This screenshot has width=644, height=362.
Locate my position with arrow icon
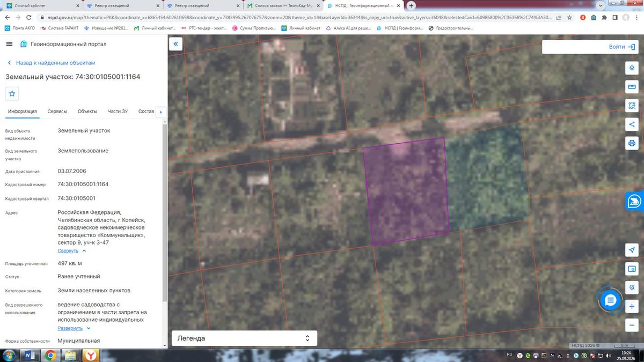[x=632, y=250]
